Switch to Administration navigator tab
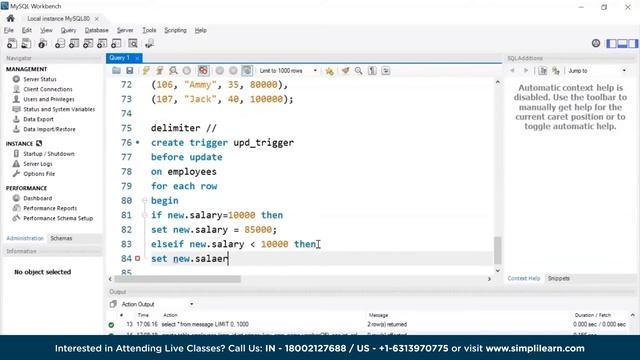 tap(25, 238)
